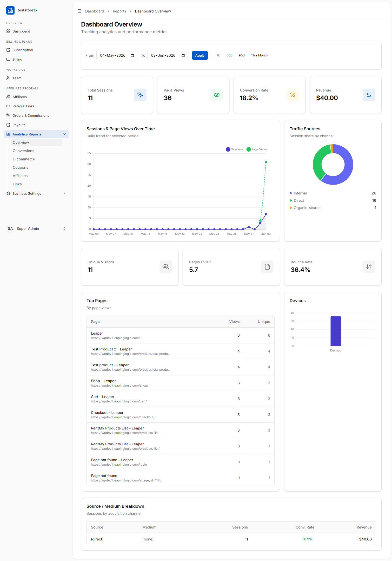392x561 pixels.
Task: Click the Test Product 2 – Leaper row
Action: [x=180, y=351]
